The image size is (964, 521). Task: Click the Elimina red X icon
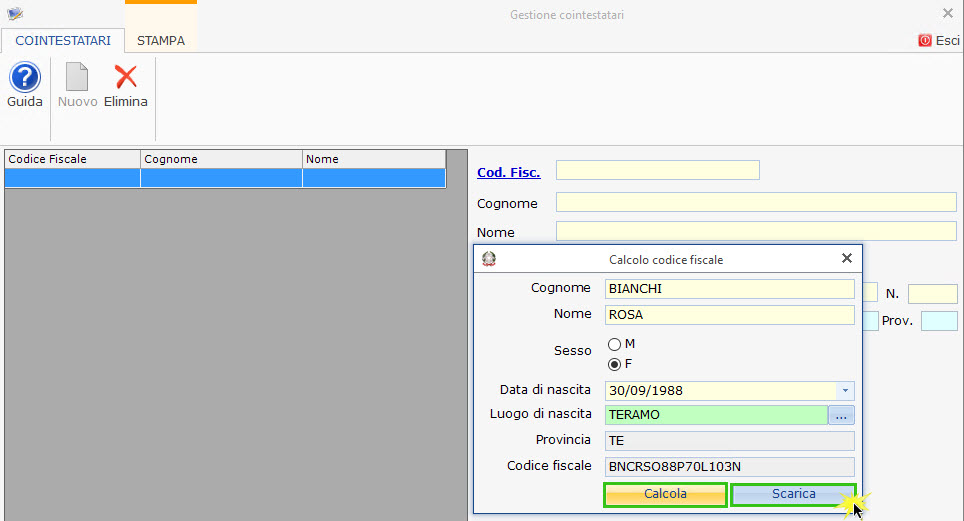tap(125, 77)
